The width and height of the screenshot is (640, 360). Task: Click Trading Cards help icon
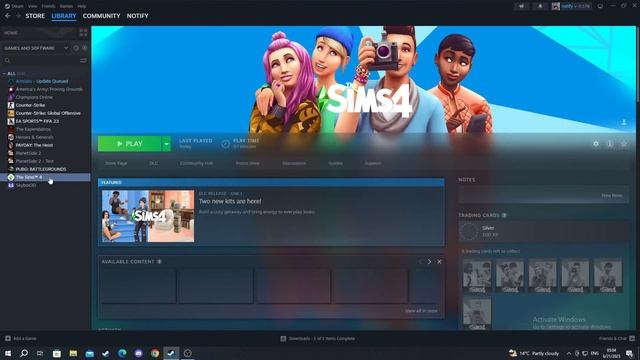pyautogui.click(x=504, y=215)
